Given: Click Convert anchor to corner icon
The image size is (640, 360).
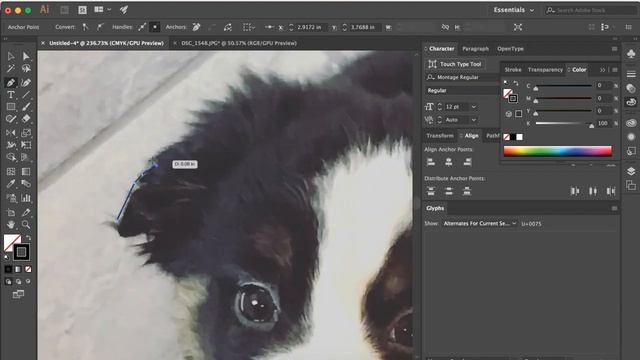Looking at the screenshot, I should point(85,27).
